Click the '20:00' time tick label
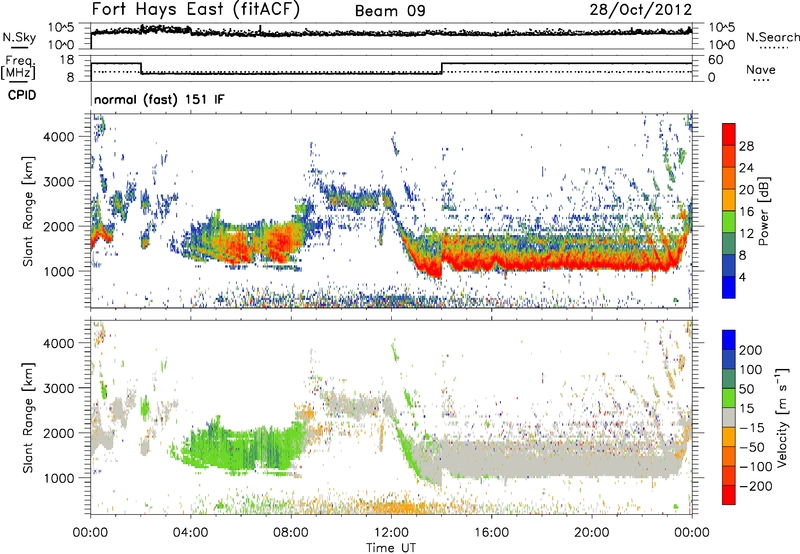 tap(591, 533)
